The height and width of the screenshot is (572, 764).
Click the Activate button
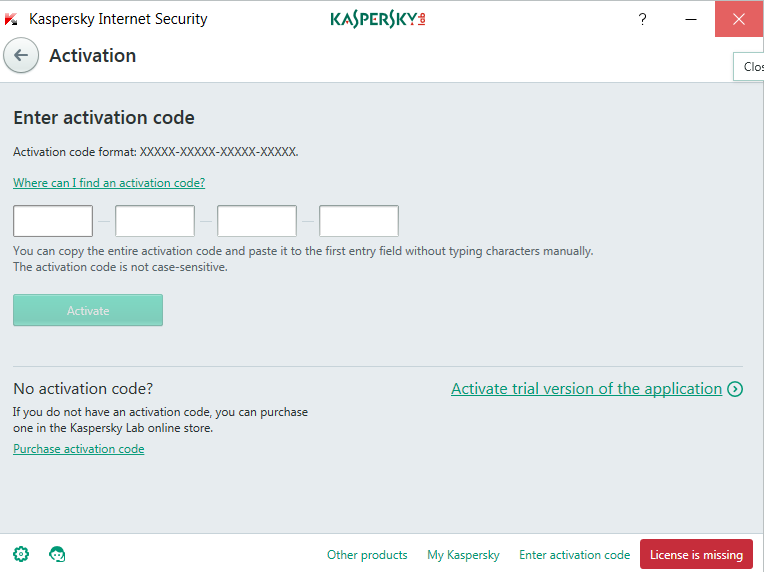pos(88,310)
